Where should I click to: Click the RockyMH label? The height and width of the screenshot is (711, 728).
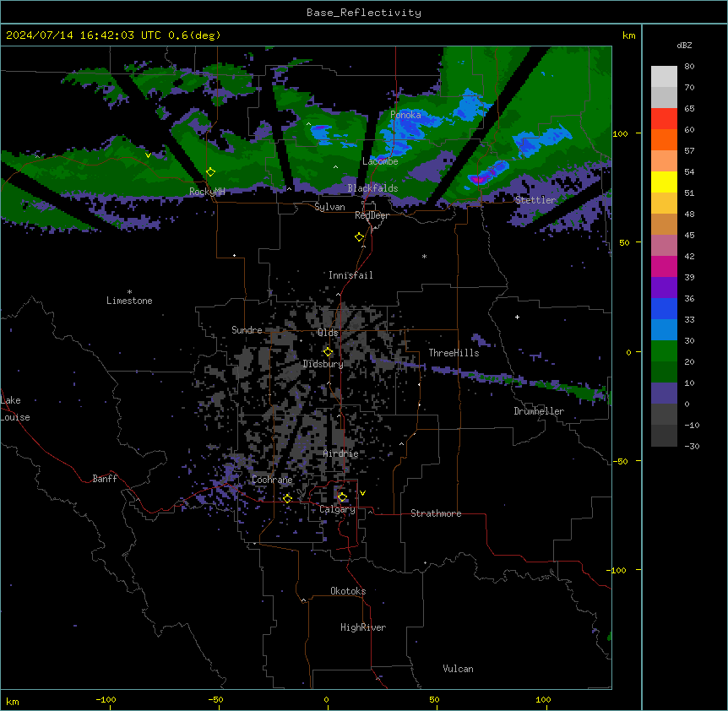(x=207, y=191)
